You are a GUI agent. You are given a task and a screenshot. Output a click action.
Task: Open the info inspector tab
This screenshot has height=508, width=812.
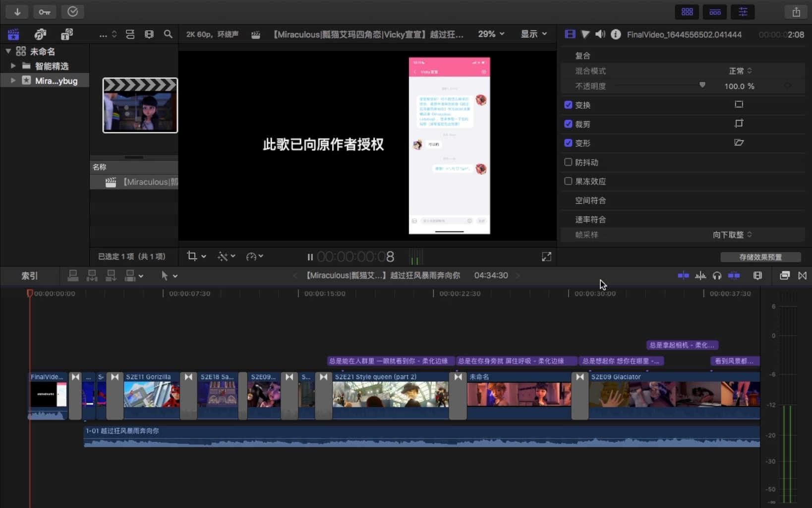(x=616, y=34)
